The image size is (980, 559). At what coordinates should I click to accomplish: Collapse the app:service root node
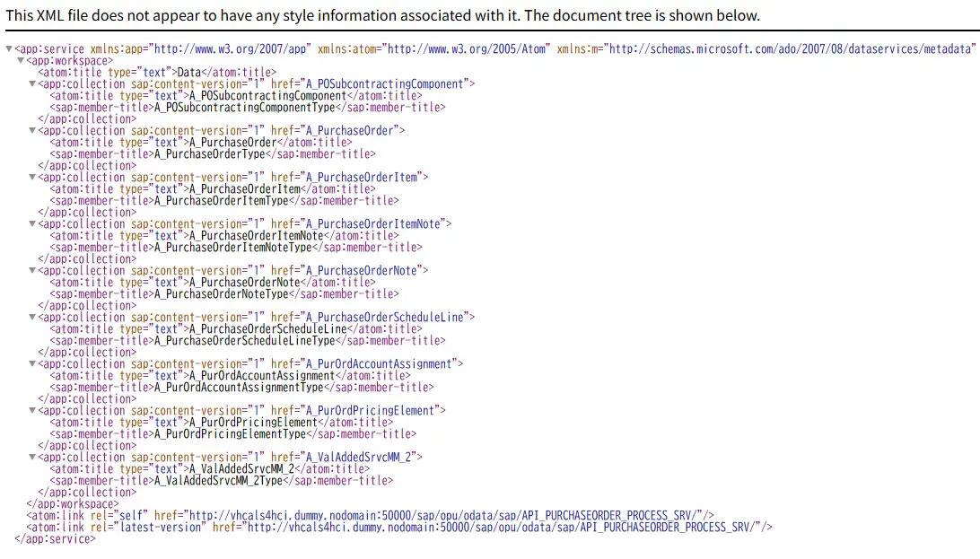(x=9, y=49)
